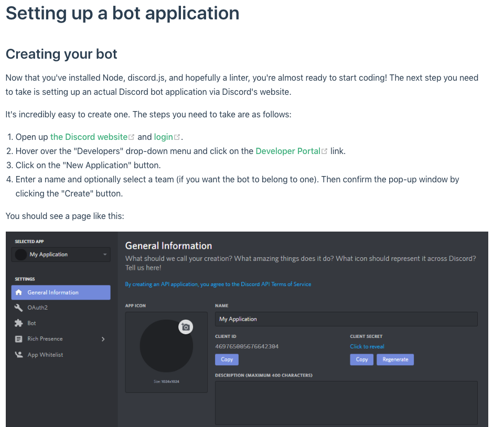Click the user icon beside App Whitelist
504x427 pixels.
(x=19, y=355)
